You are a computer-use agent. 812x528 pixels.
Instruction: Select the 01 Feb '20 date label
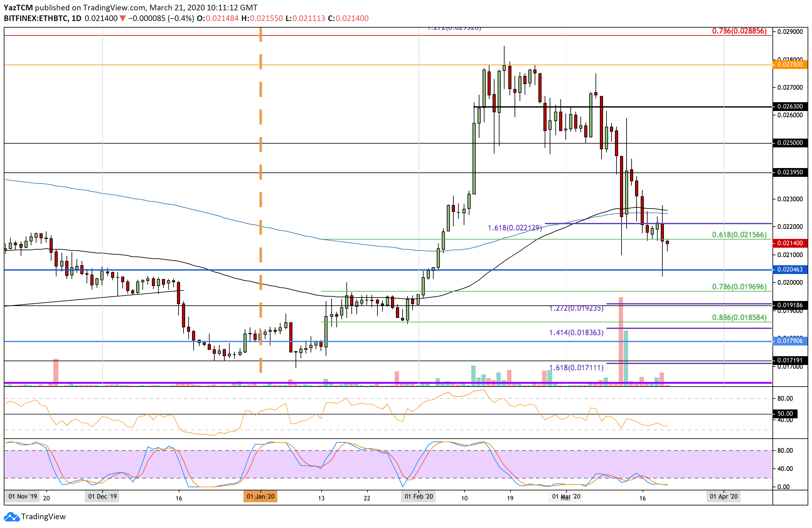coord(419,497)
